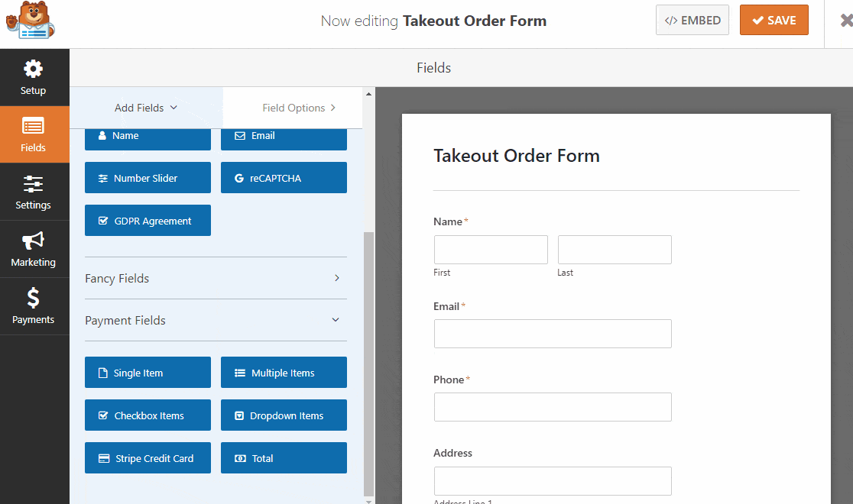Viewport: 853px width, 504px height.
Task: Collapse the Add Fields group
Action: pyautogui.click(x=145, y=108)
